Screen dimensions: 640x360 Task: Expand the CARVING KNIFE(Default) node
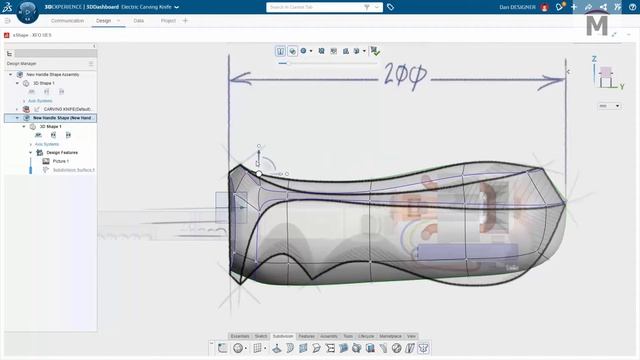pyautogui.click(x=17, y=109)
